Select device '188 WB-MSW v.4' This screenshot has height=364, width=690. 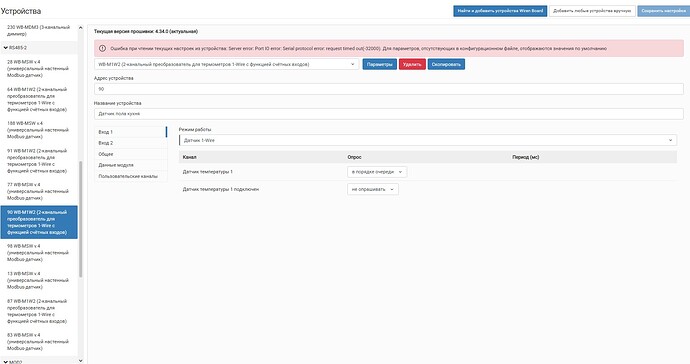point(39,130)
